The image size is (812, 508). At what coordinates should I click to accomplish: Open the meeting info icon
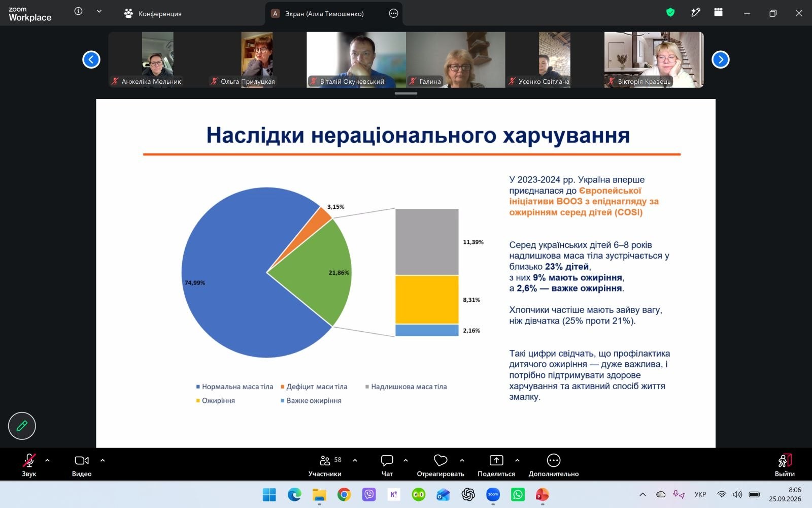pos(78,11)
